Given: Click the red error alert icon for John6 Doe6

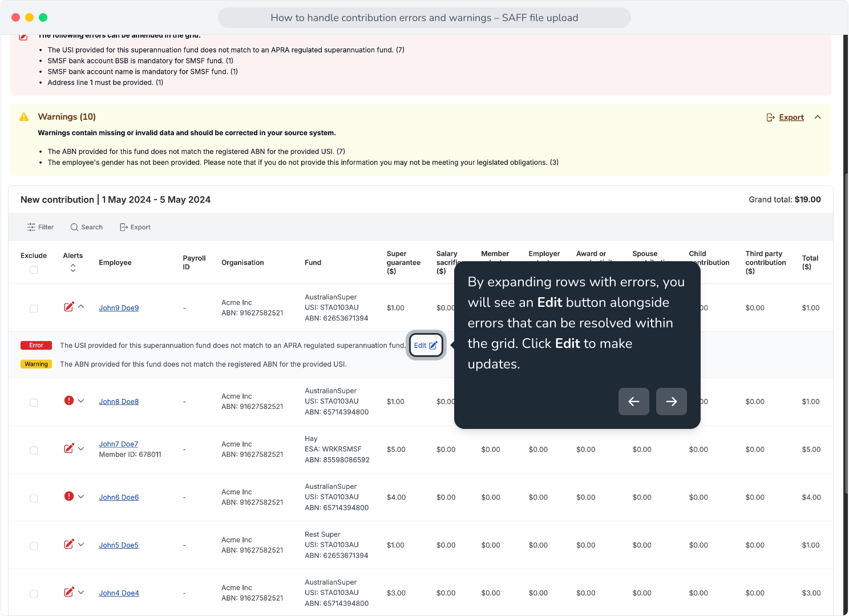Looking at the screenshot, I should (x=69, y=497).
